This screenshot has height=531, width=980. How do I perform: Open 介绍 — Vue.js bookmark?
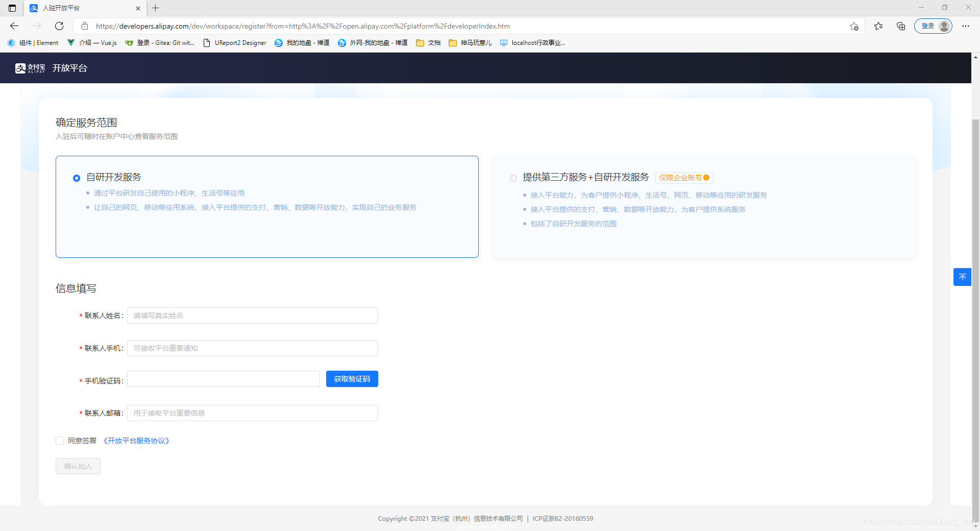click(x=92, y=43)
